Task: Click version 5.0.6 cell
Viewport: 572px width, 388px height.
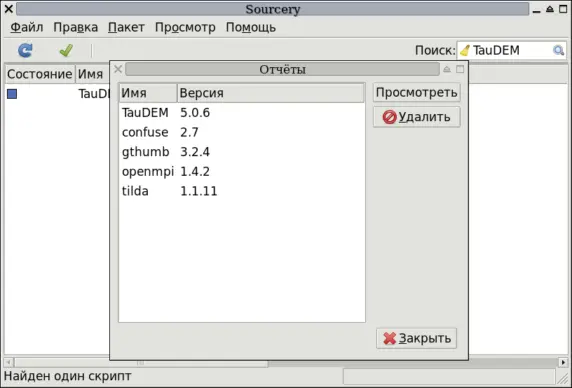Action: click(x=195, y=113)
